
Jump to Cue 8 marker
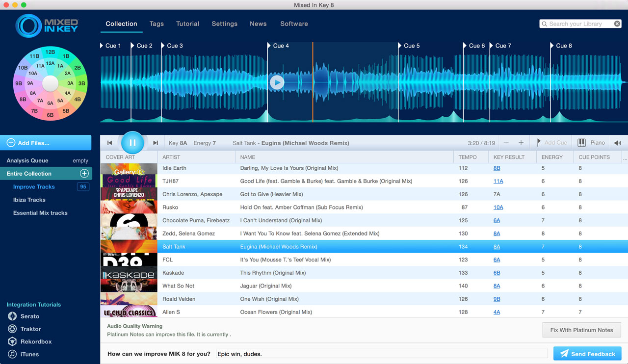pyautogui.click(x=561, y=46)
